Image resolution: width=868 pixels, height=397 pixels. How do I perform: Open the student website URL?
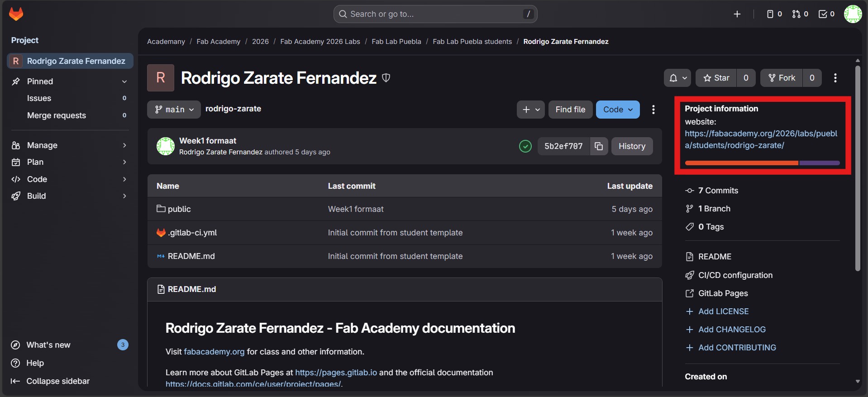click(761, 139)
